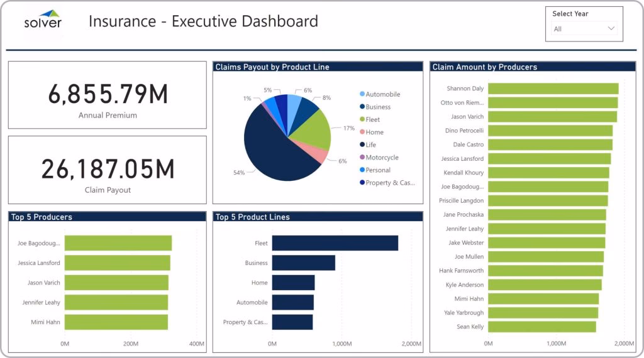Click the Jane Prochaska claim amount bar

[547, 214]
